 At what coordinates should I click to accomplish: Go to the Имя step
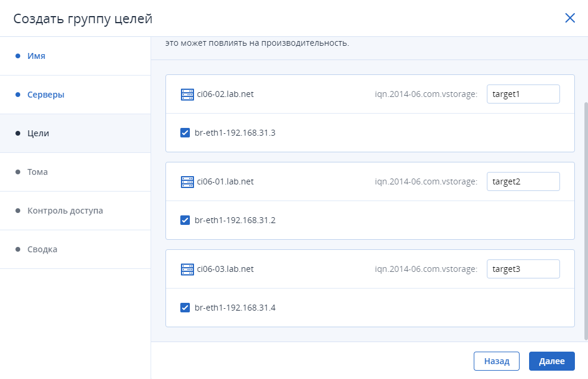pos(75,56)
